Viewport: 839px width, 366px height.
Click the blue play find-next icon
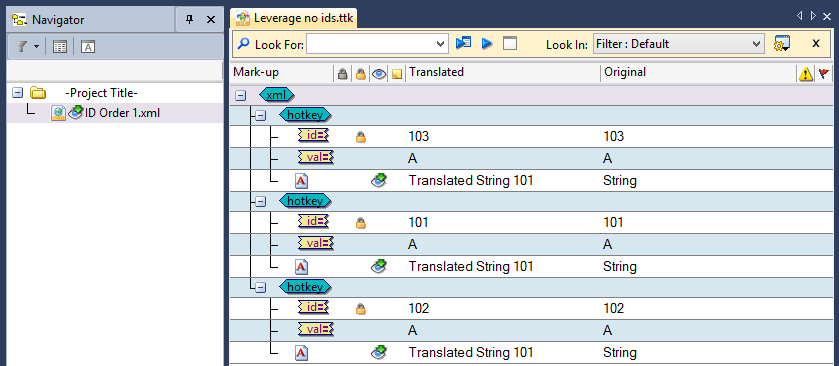(486, 44)
